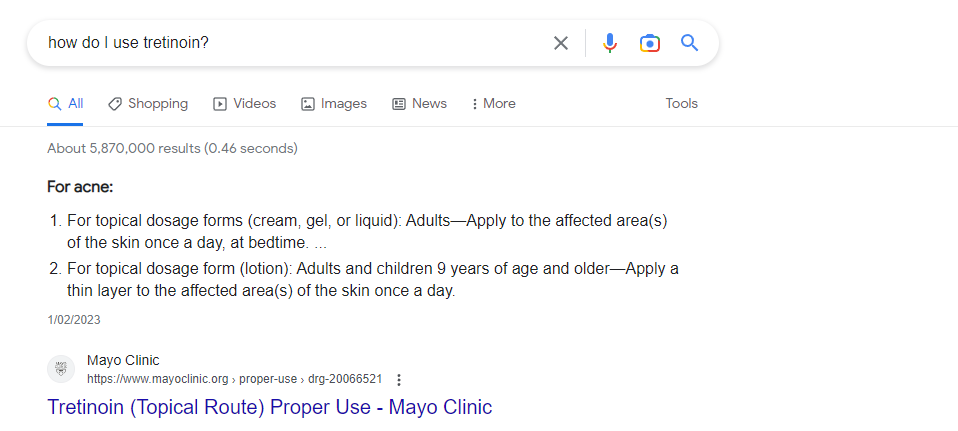Select the All results tab
The image size is (958, 431).
66,104
